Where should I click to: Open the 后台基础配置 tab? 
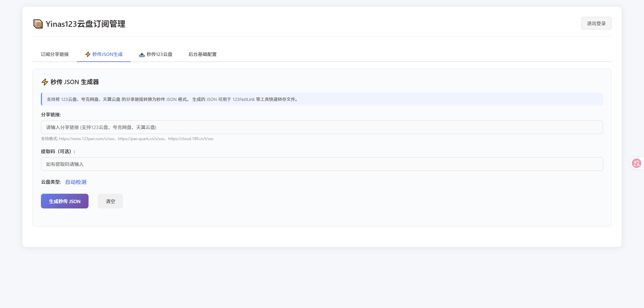[202, 54]
